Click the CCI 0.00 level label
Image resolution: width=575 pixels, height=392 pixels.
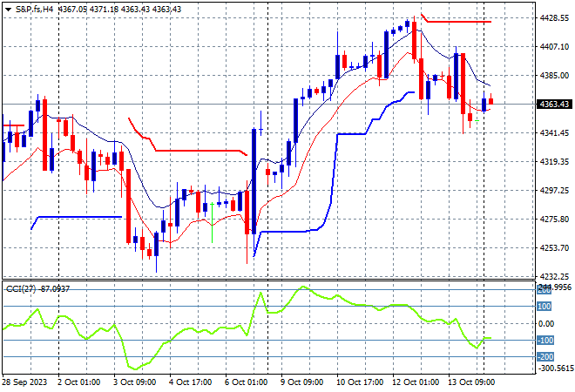coord(546,323)
